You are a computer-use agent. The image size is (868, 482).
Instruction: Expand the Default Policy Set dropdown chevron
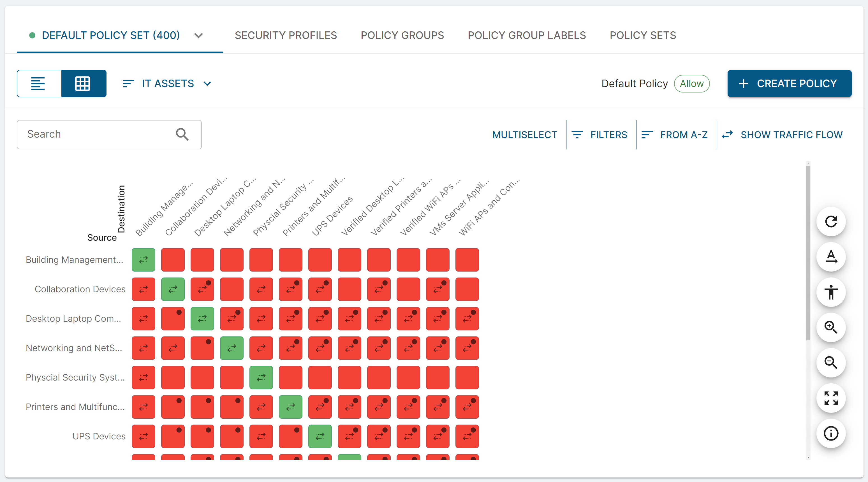tap(198, 35)
